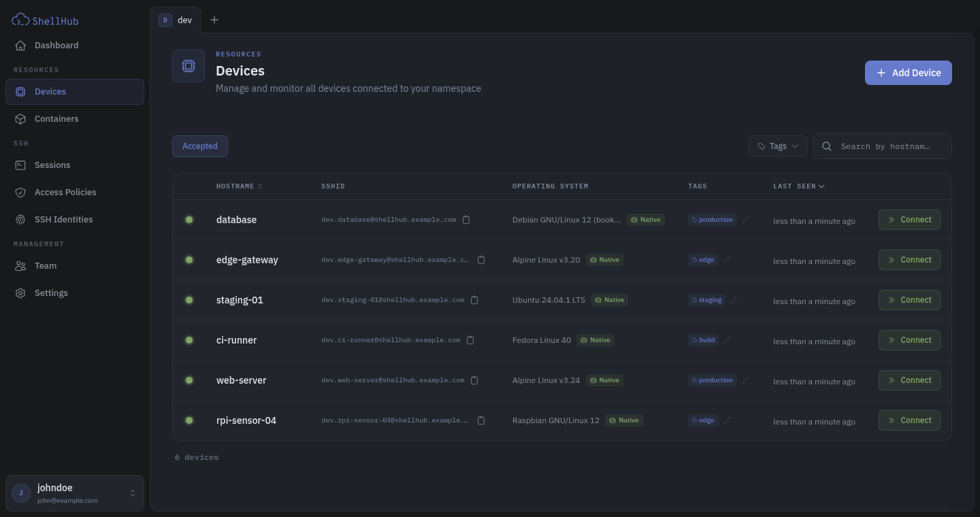Open Sessions page
The image size is (980, 517).
click(x=75, y=165)
